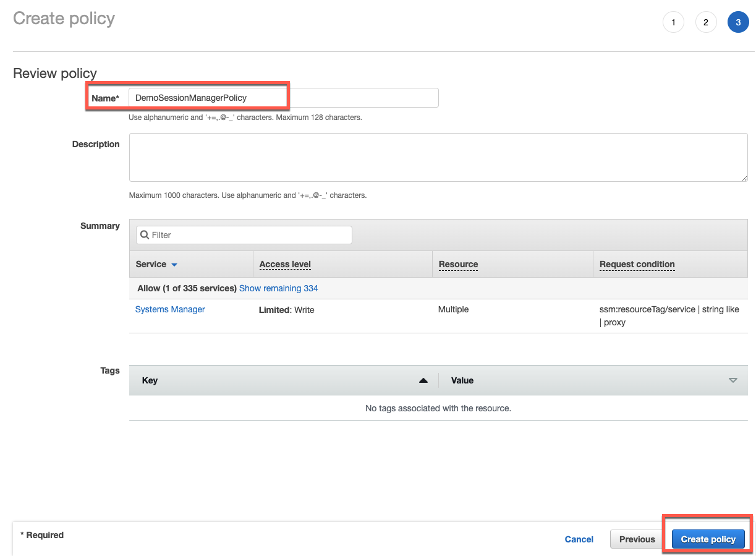This screenshot has width=756, height=556.
Task: Click the Filter search box in Summary
Action: (243, 235)
